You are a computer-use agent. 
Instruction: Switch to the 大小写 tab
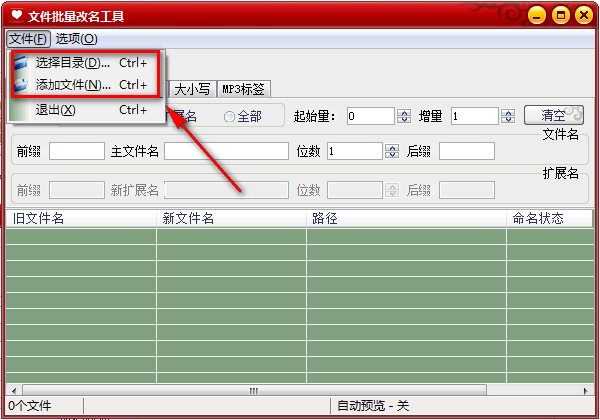192,89
